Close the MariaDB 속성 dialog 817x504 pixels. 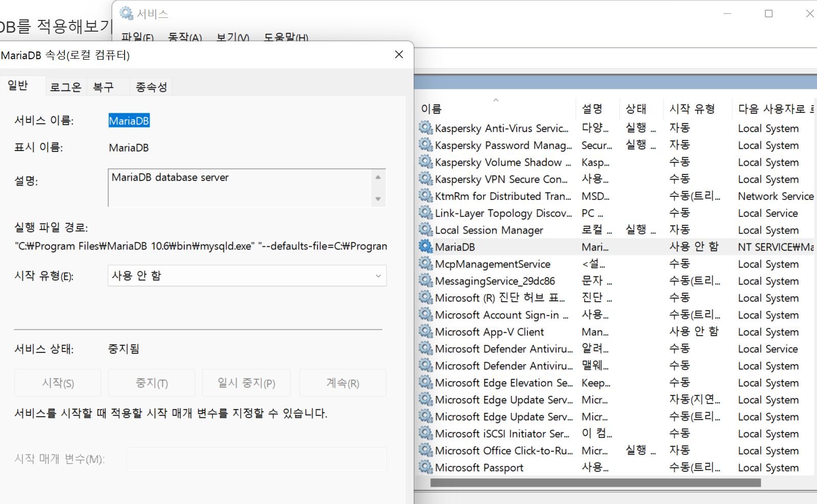[399, 55]
